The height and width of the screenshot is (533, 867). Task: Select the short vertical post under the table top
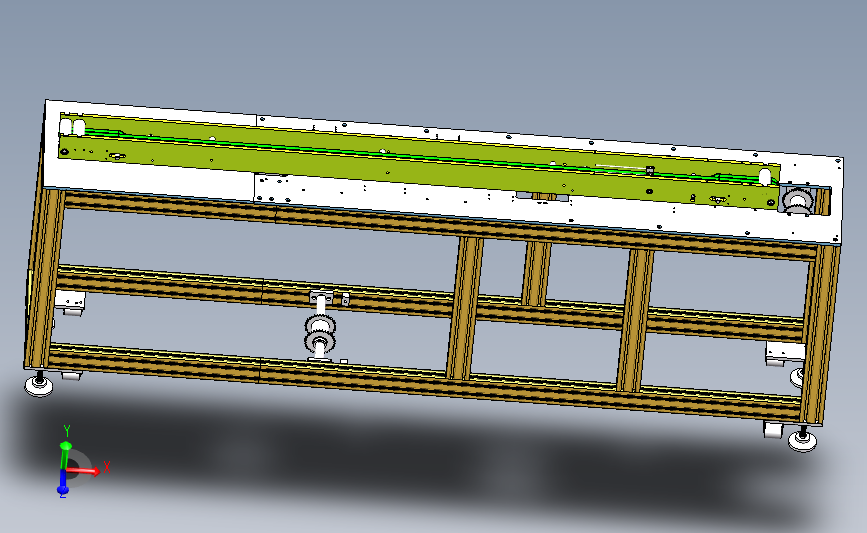[x=536, y=274]
